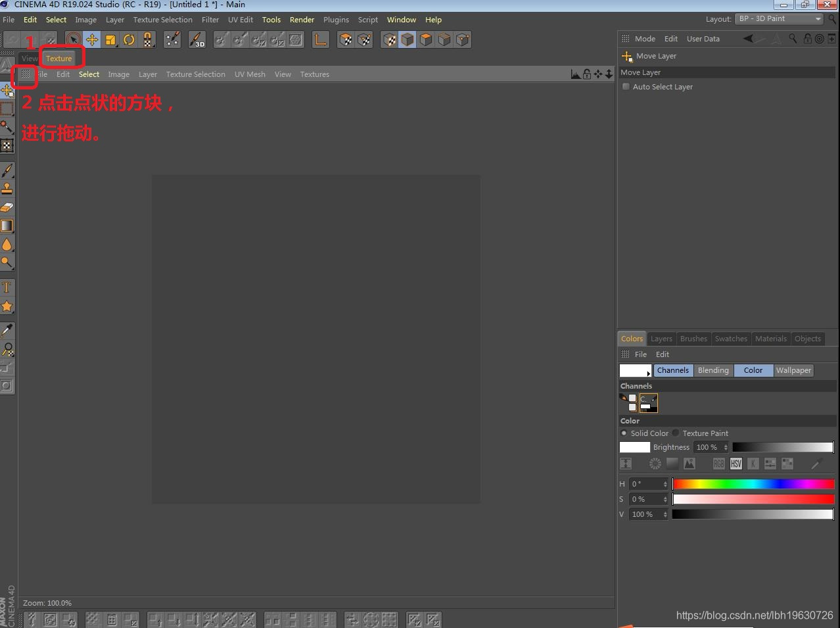This screenshot has width=840, height=628.
Task: Click the V value stepper arrows
Action: [665, 514]
